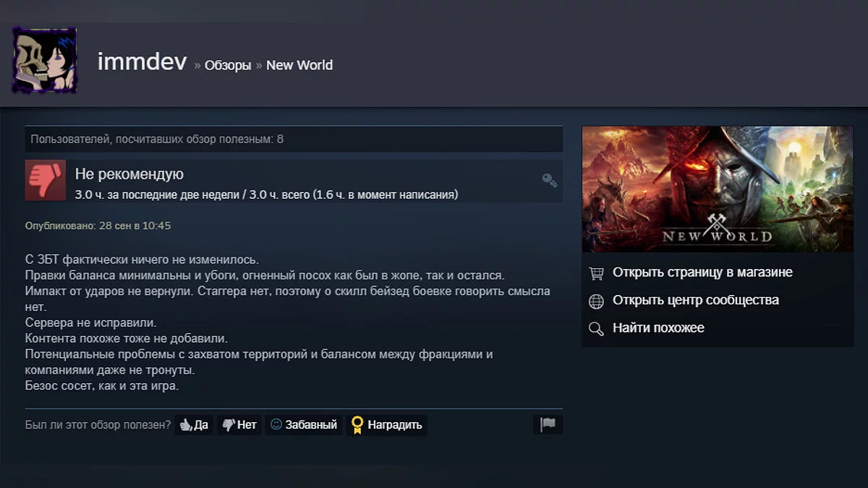
Task: Open immdev's profile avatar
Action: (44, 61)
